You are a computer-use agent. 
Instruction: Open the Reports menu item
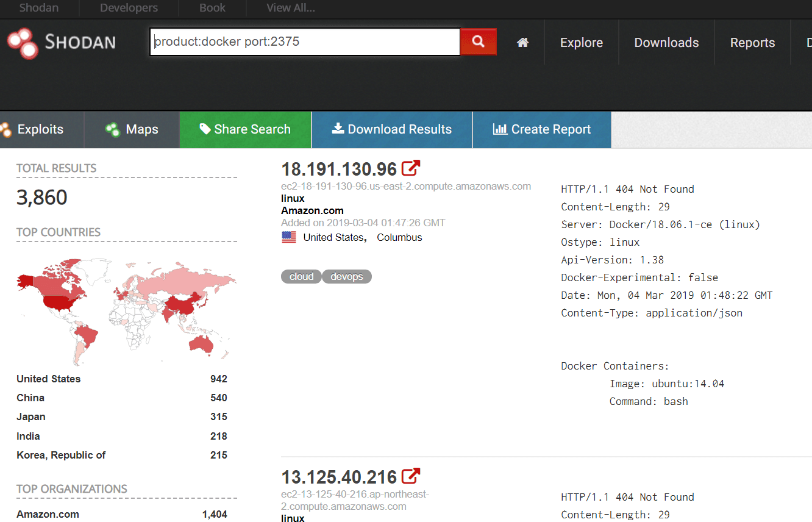pos(752,43)
